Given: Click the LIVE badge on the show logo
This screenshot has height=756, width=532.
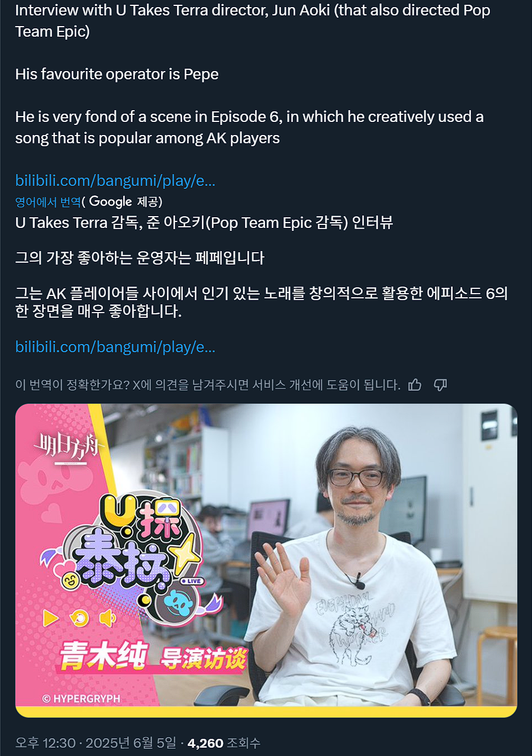Looking at the screenshot, I should (x=192, y=581).
